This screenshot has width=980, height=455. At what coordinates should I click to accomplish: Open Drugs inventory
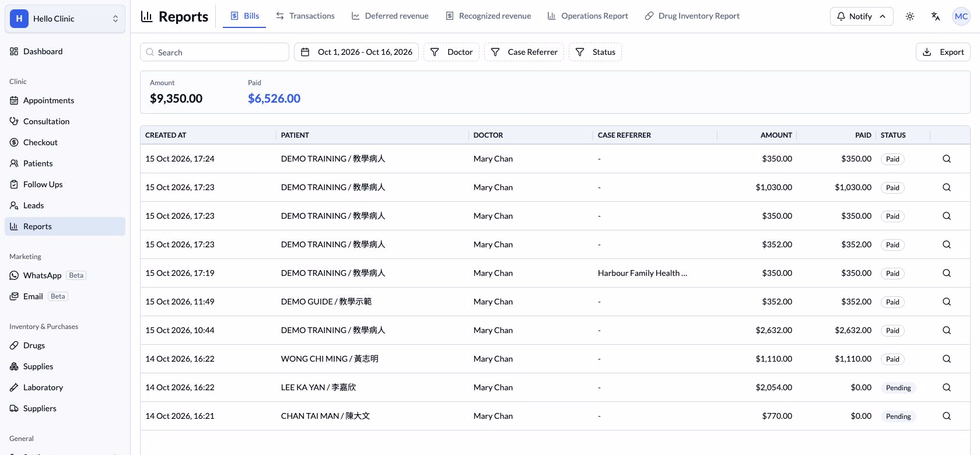click(x=65, y=345)
